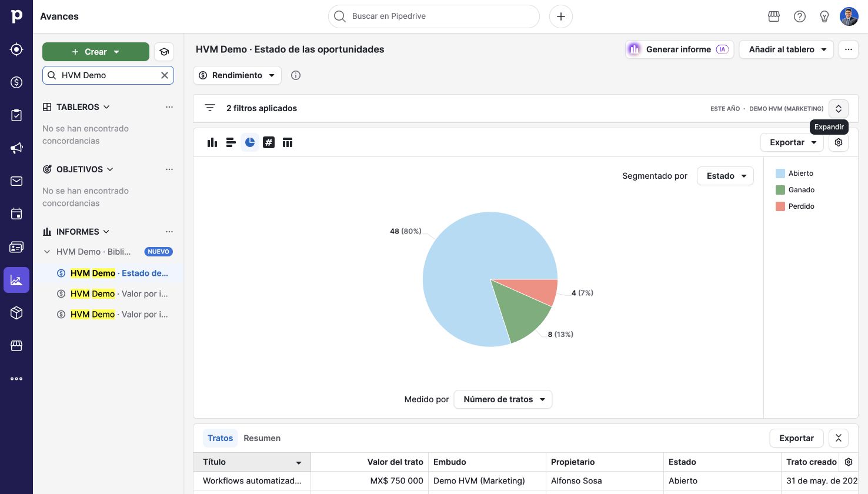The height and width of the screenshot is (494, 868).
Task: Collapse the deals table panel
Action: 839,438
